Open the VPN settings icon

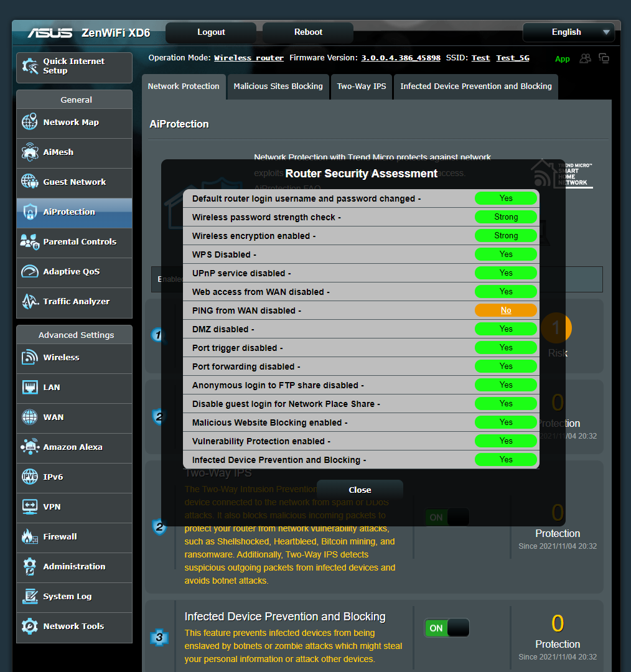pos(30,506)
